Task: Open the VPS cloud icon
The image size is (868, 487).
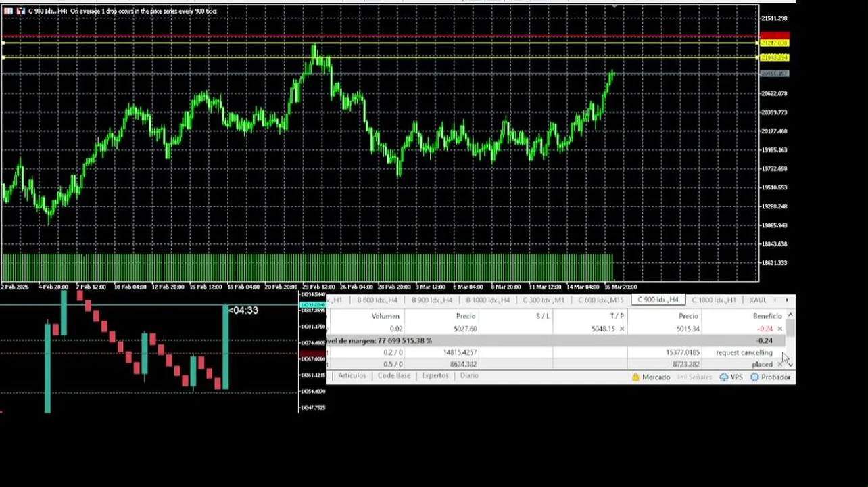Action: (724, 377)
